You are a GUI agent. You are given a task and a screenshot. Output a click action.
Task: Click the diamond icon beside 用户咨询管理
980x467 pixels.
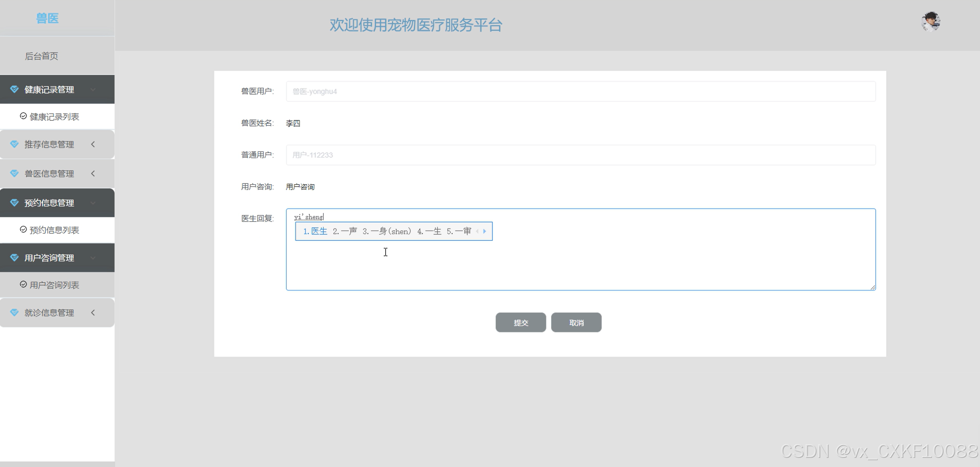(x=14, y=258)
